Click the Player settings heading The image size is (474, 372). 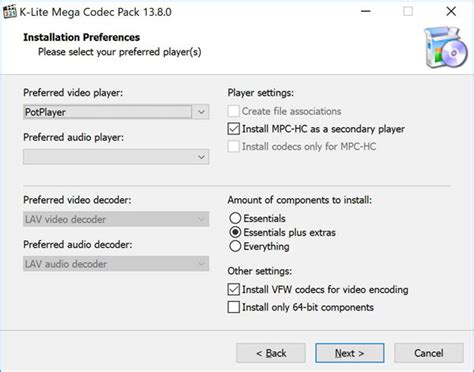click(x=261, y=92)
